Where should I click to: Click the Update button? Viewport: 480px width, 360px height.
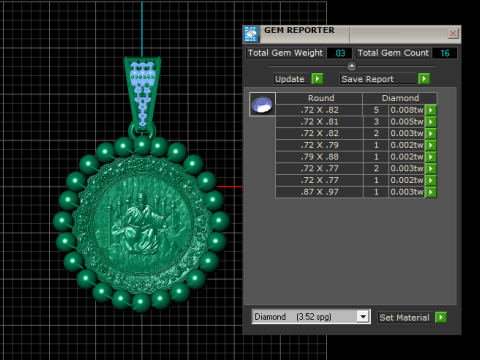point(291,79)
